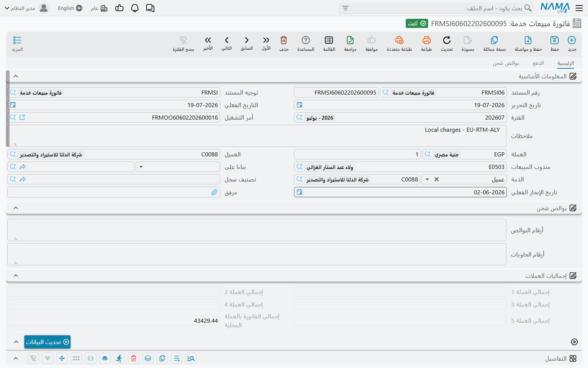This screenshot has width=588, height=368.
Task: Click filter lines icon in details toolbar
Action: 47,358
